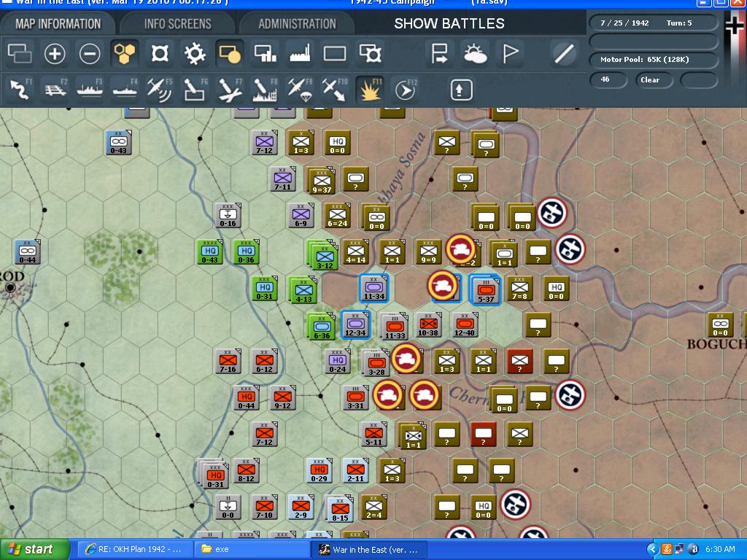Select the light blue HQ 0-29 counter
The image size is (747, 560).
click(x=320, y=470)
